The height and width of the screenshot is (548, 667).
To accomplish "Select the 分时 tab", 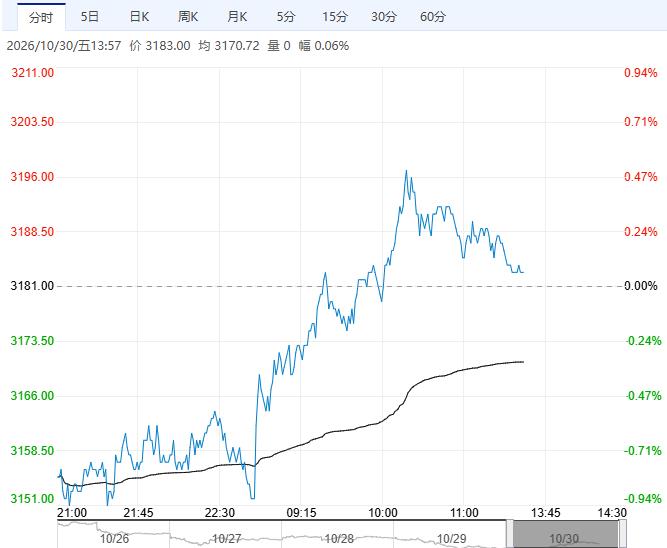I will 41,17.
